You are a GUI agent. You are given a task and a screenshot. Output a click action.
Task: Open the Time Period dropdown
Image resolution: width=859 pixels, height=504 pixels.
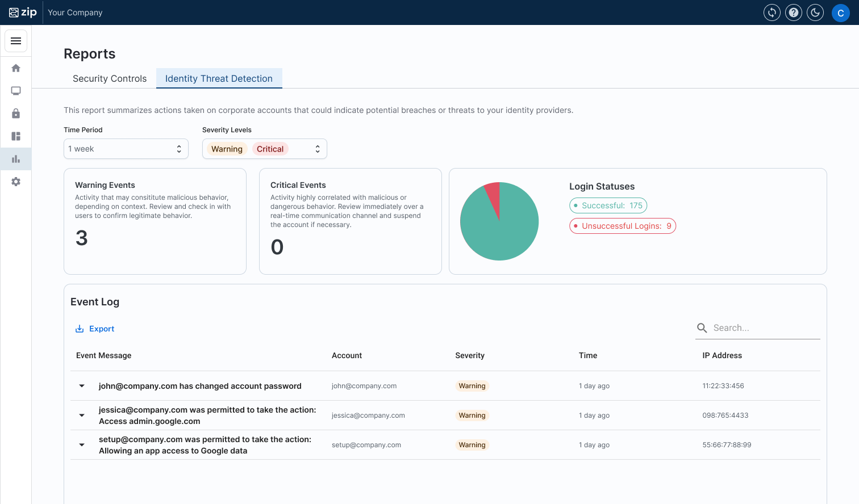tap(126, 149)
